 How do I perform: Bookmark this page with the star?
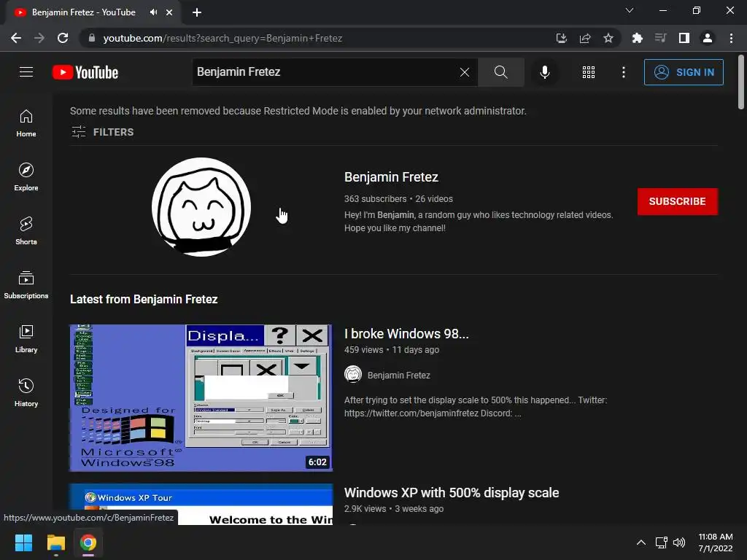click(x=608, y=38)
